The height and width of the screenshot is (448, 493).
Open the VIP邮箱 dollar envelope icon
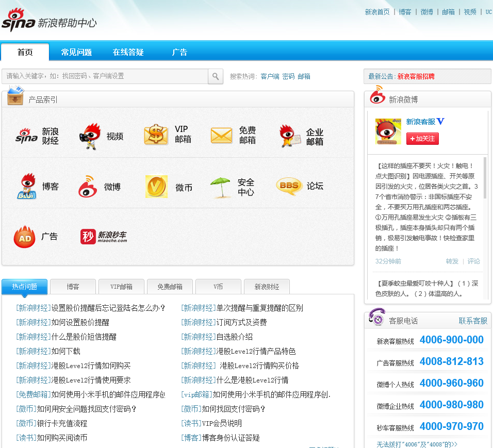(156, 135)
